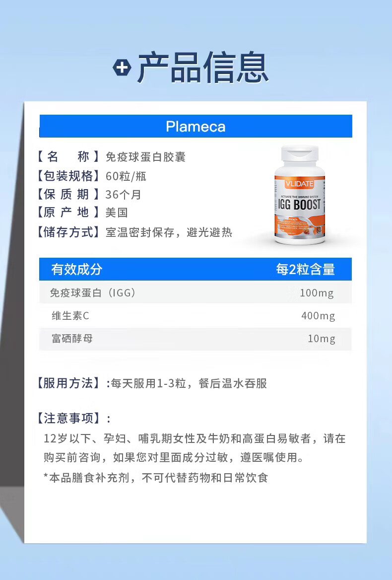The height and width of the screenshot is (580, 392).
Task: Click the 36个月 shelf life value
Action: coord(123,195)
